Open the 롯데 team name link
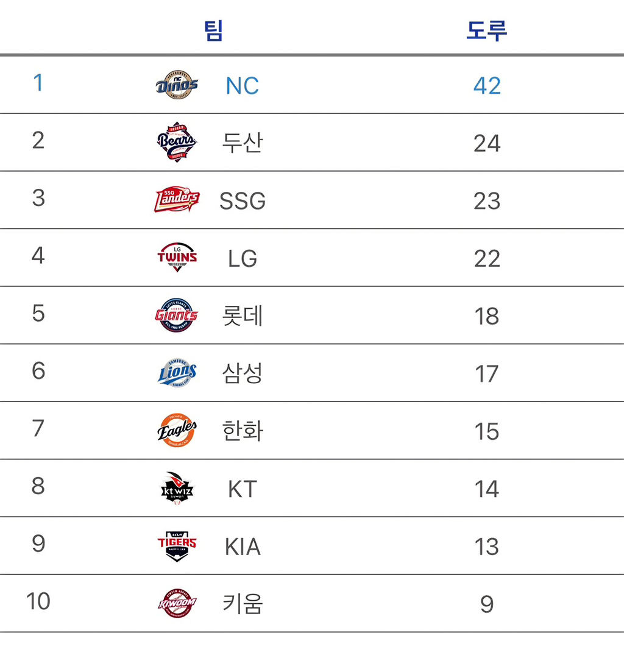 242,316
